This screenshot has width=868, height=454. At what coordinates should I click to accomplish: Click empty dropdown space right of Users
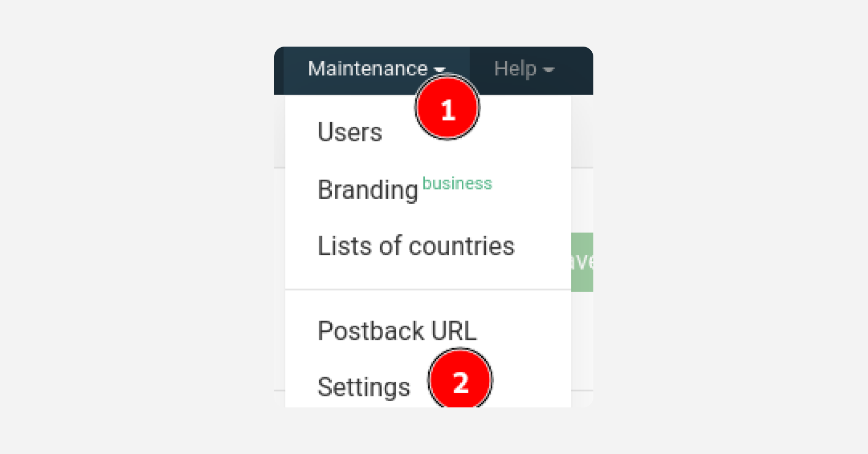(524, 132)
